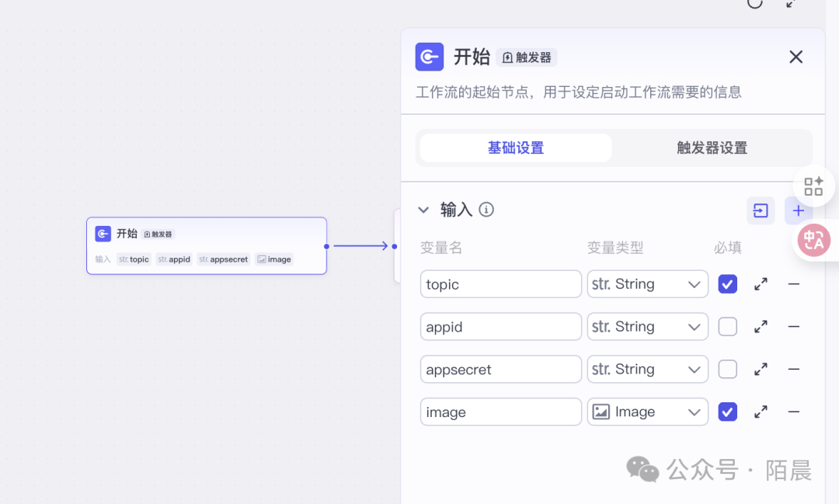The width and height of the screenshot is (839, 504).
Task: Open type dropdown for appid variable
Action: coord(647,327)
